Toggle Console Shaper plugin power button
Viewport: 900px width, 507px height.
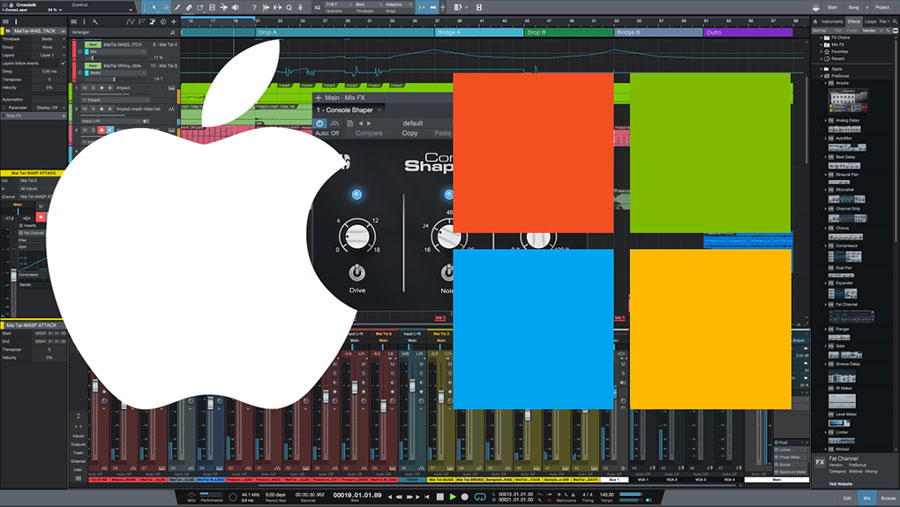pos(320,123)
